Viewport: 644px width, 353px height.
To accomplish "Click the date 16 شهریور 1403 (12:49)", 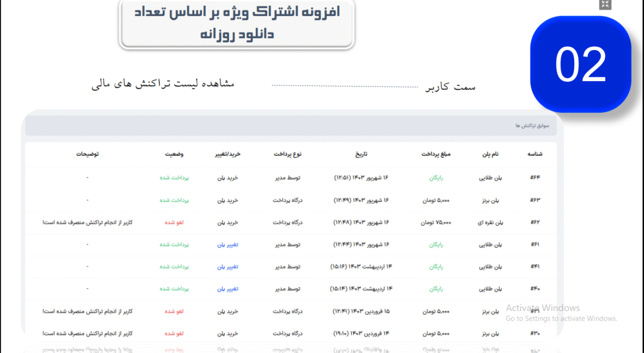I will click(x=363, y=200).
